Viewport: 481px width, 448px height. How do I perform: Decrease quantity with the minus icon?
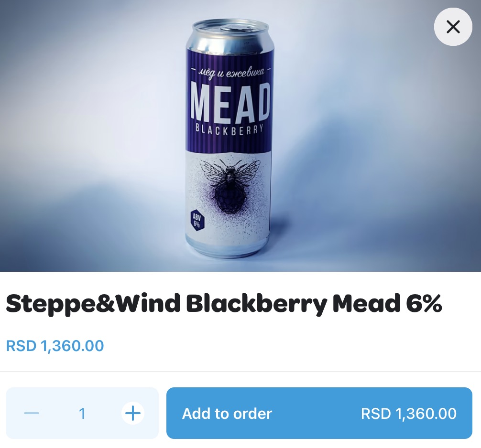click(32, 413)
